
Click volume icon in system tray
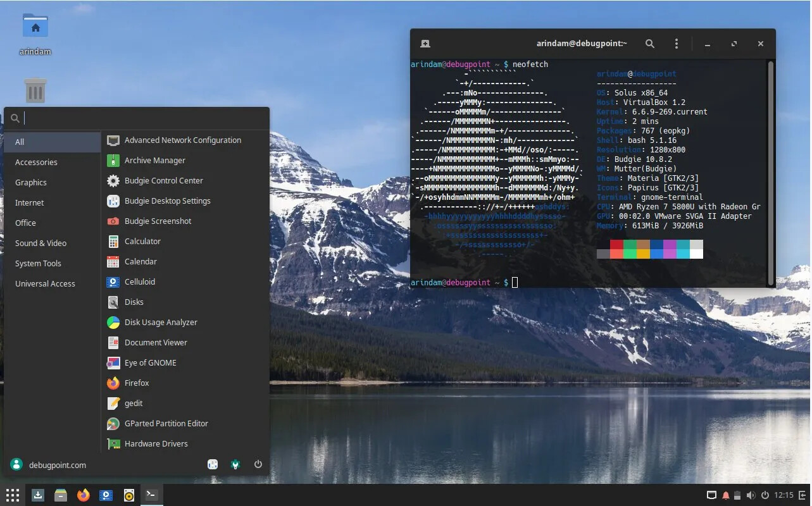751,495
